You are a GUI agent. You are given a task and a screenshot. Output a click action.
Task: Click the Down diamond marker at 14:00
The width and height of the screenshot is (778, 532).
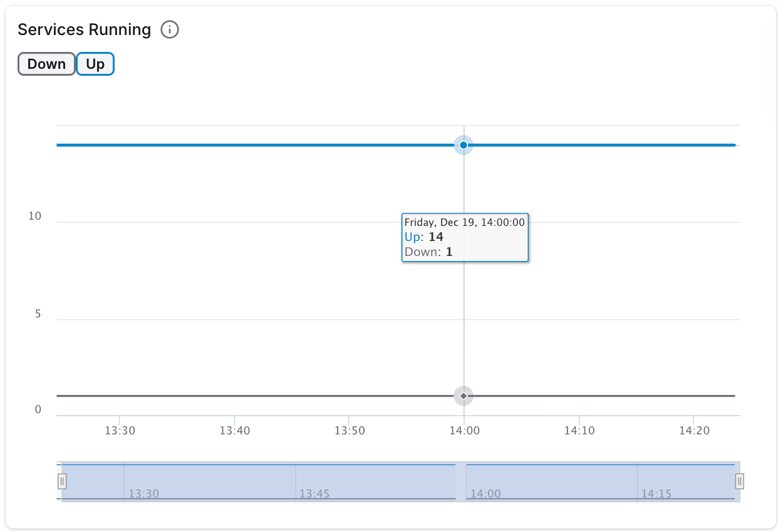point(464,396)
